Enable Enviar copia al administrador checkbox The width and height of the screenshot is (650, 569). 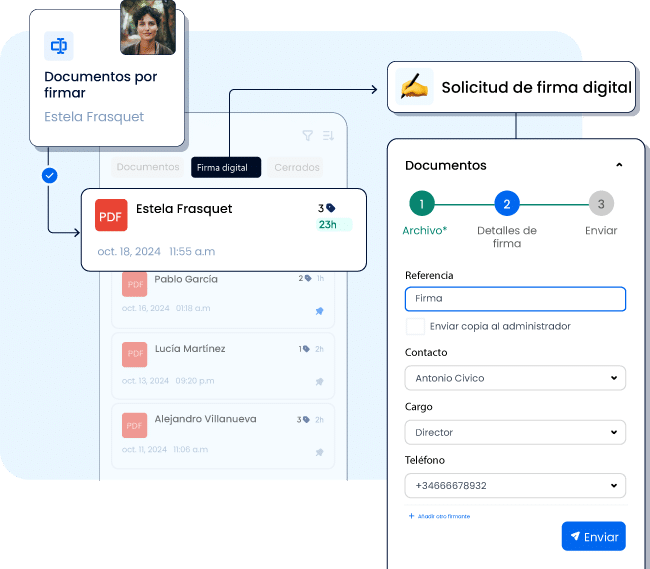point(415,326)
